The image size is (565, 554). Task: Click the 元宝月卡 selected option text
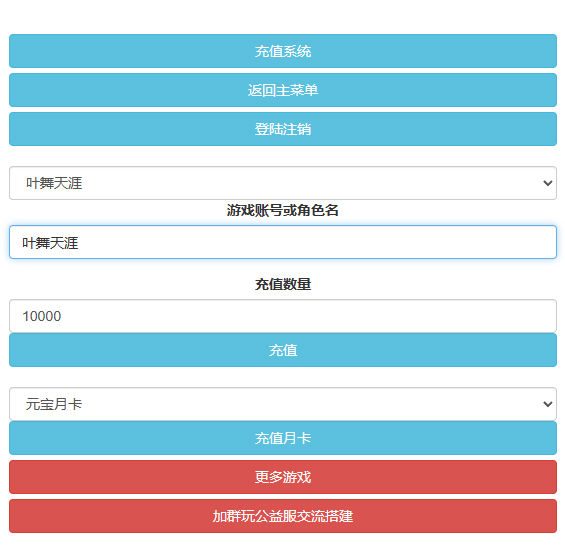(54, 404)
